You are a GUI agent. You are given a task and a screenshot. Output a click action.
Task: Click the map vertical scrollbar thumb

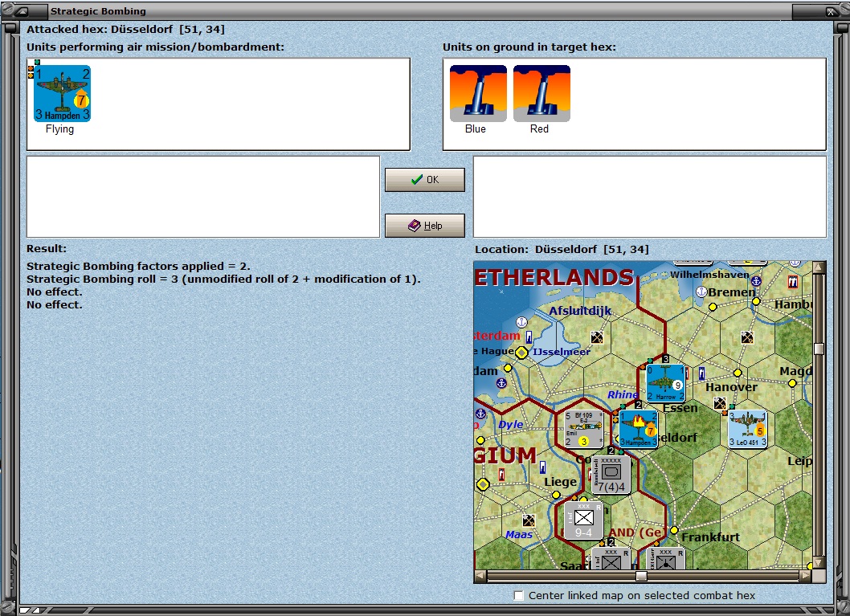click(x=819, y=349)
